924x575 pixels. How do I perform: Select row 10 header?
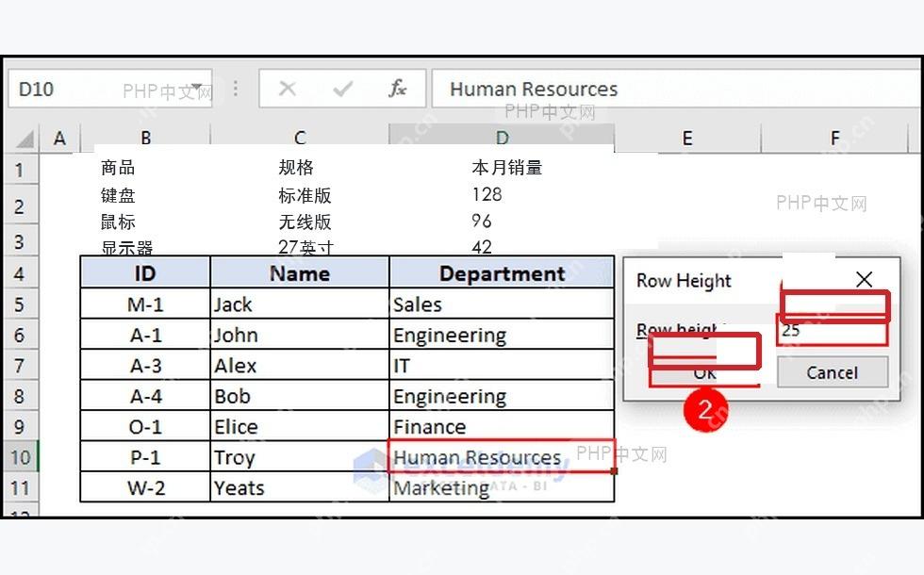[20, 457]
